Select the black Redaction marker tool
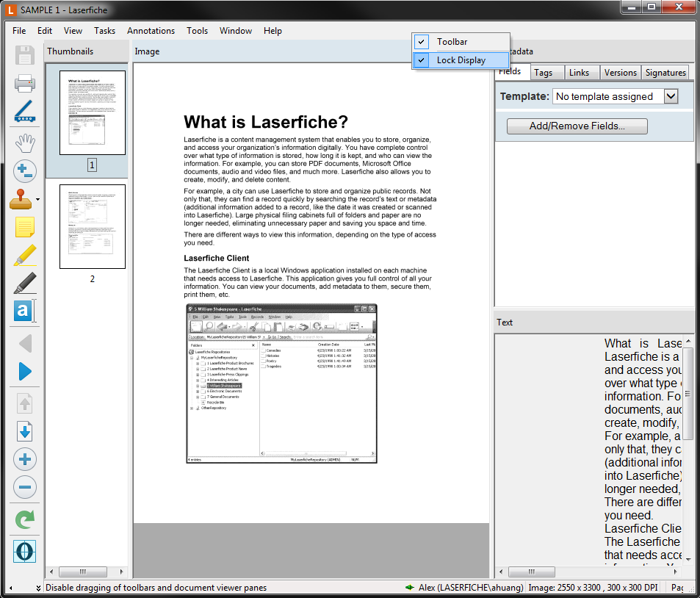 24,283
